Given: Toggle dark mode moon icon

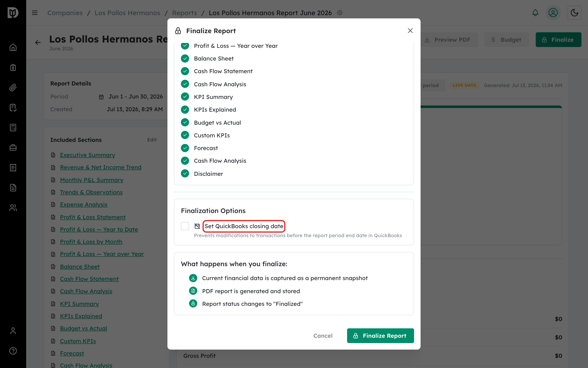Looking at the screenshot, I should point(574,13).
